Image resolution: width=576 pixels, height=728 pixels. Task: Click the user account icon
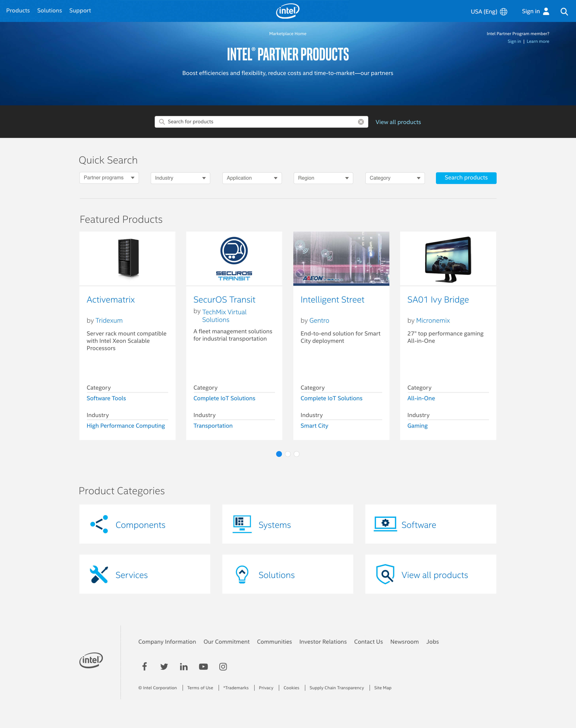[x=546, y=11]
